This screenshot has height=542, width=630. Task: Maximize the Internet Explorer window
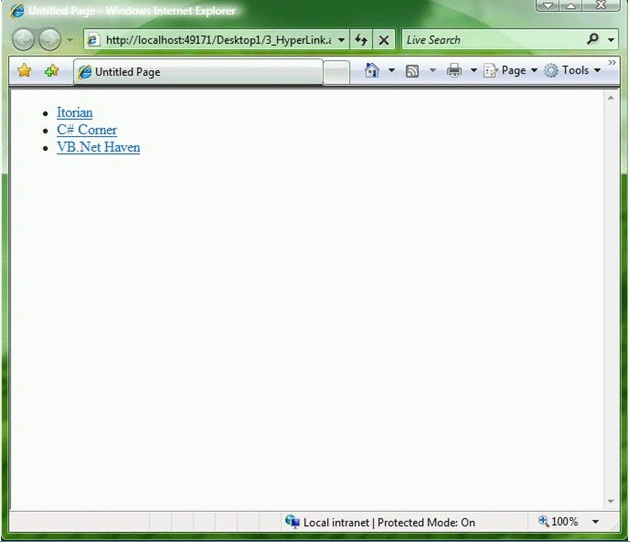tap(571, 5)
